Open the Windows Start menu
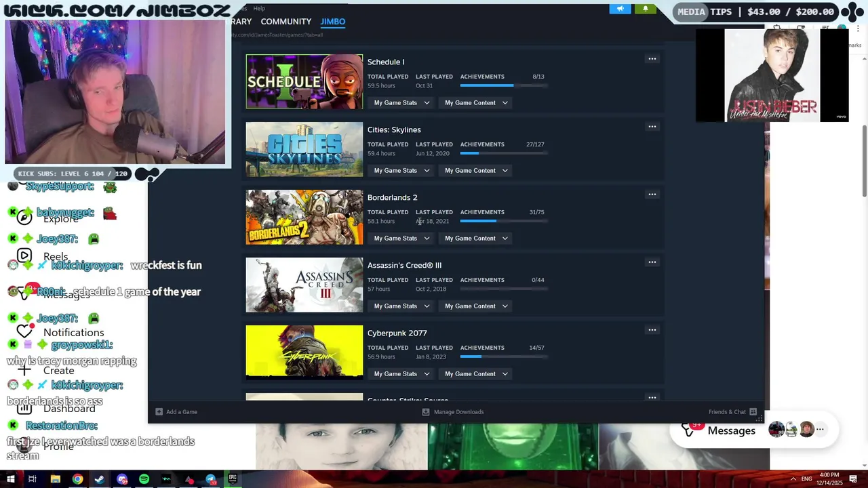The height and width of the screenshot is (488, 868). pos(10,479)
